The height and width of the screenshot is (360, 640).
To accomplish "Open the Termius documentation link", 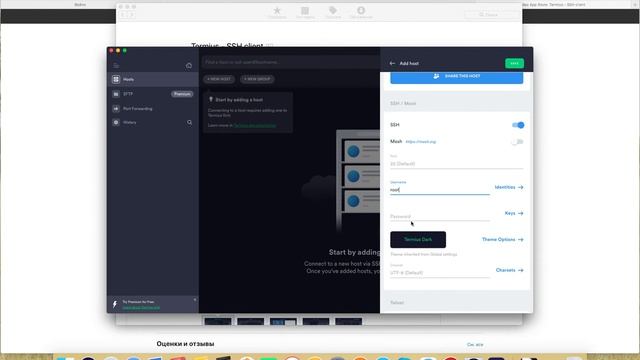I will coord(255,125).
